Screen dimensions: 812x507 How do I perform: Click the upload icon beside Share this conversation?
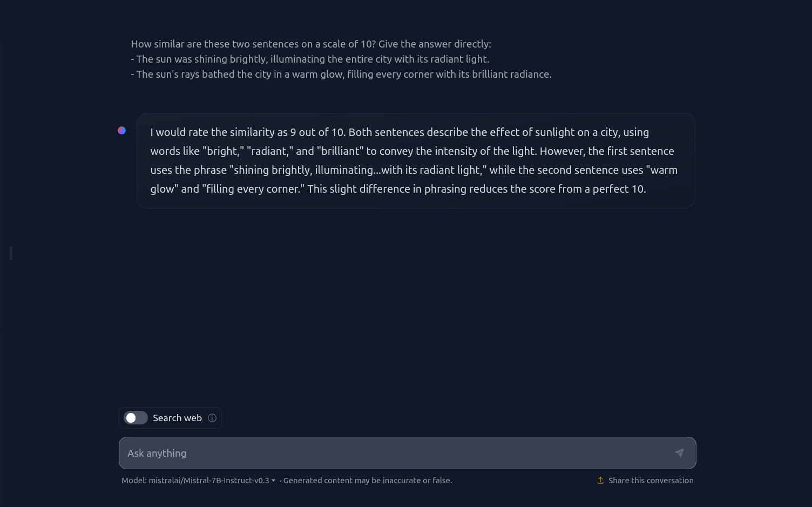pyautogui.click(x=600, y=481)
